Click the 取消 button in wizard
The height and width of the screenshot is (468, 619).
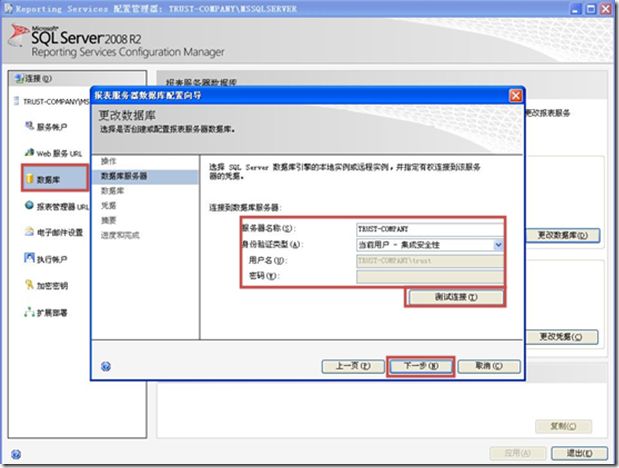point(489,366)
